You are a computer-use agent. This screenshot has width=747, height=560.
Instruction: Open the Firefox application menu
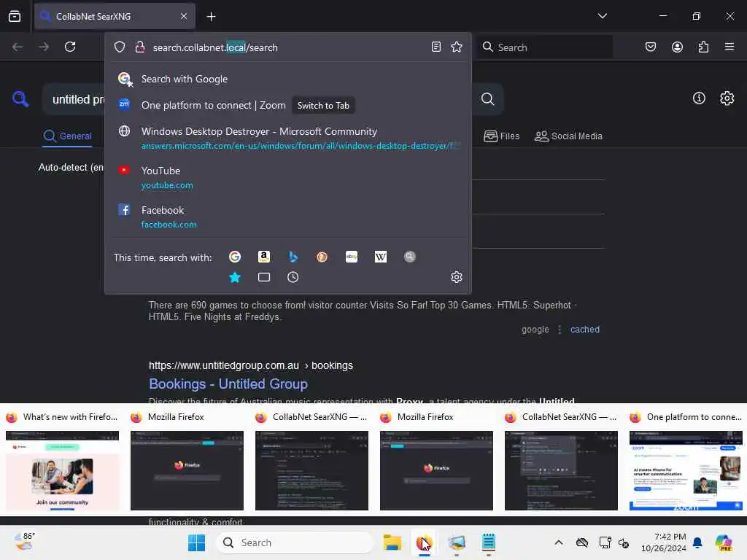(729, 47)
